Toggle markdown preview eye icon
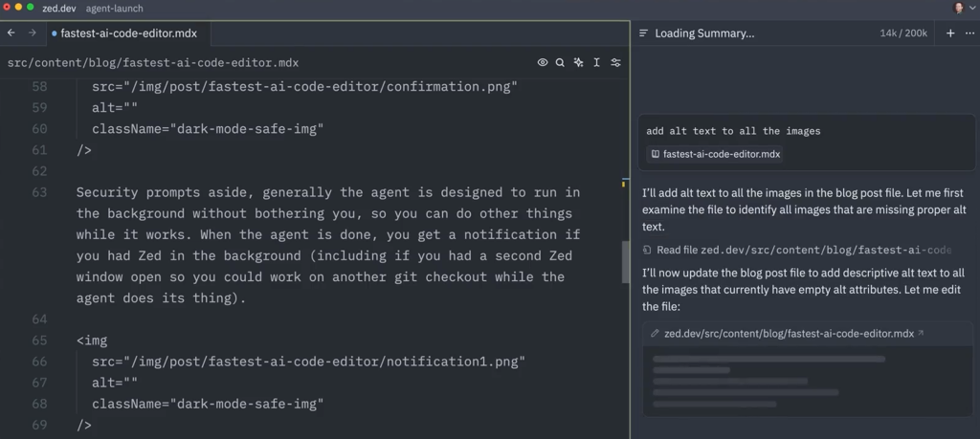This screenshot has height=439, width=980. pos(543,62)
